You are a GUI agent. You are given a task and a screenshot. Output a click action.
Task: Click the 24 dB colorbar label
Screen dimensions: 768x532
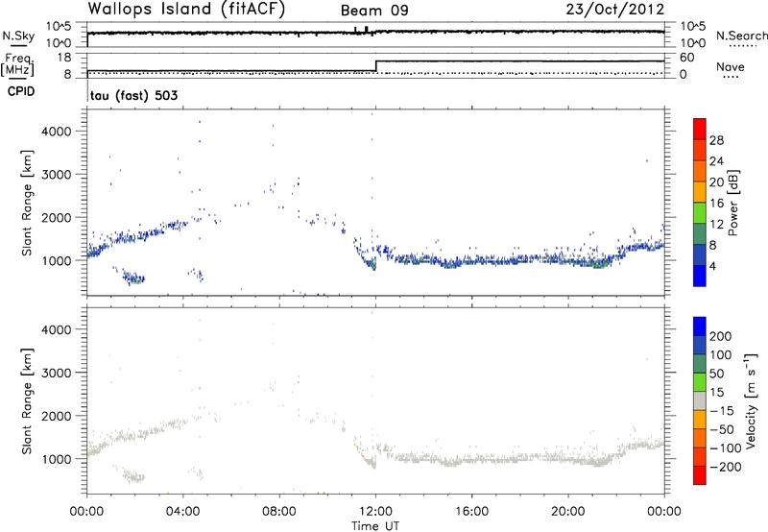[x=716, y=161]
